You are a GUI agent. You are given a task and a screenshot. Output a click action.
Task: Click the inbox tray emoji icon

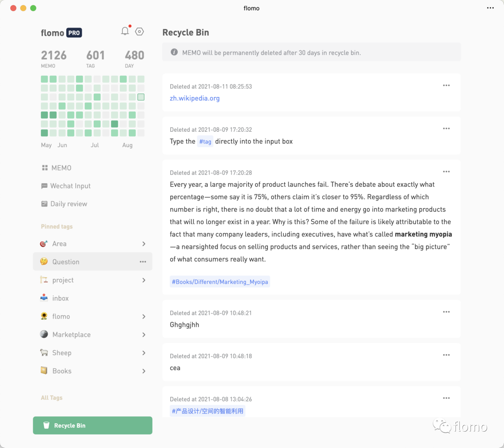(44, 298)
